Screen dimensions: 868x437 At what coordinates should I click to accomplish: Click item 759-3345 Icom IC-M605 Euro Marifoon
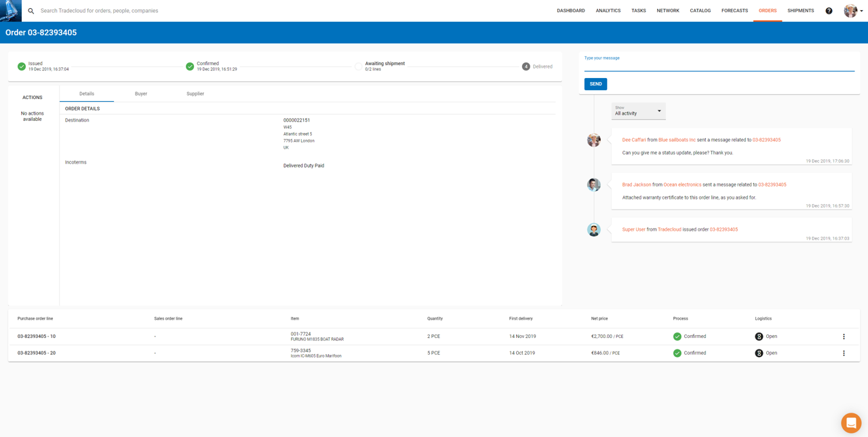pyautogui.click(x=316, y=354)
